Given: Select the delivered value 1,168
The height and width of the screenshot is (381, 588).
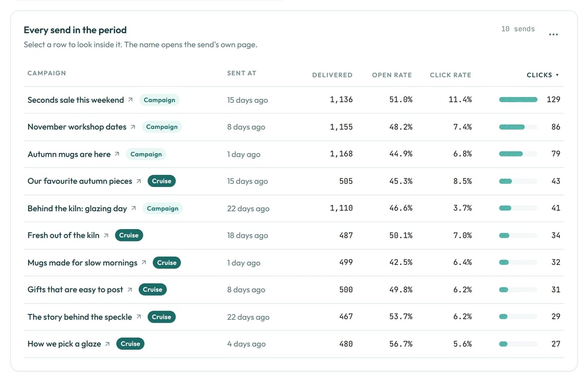Looking at the screenshot, I should click(341, 154).
